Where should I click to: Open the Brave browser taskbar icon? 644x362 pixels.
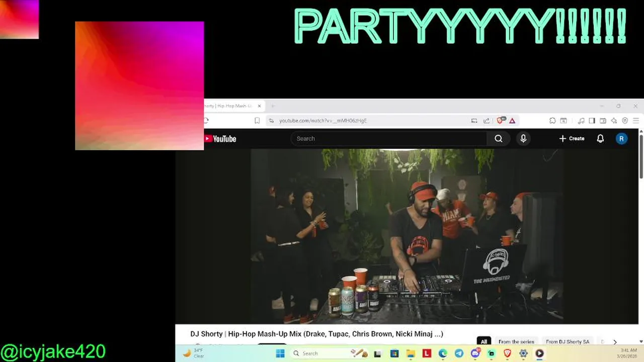pos(507,353)
